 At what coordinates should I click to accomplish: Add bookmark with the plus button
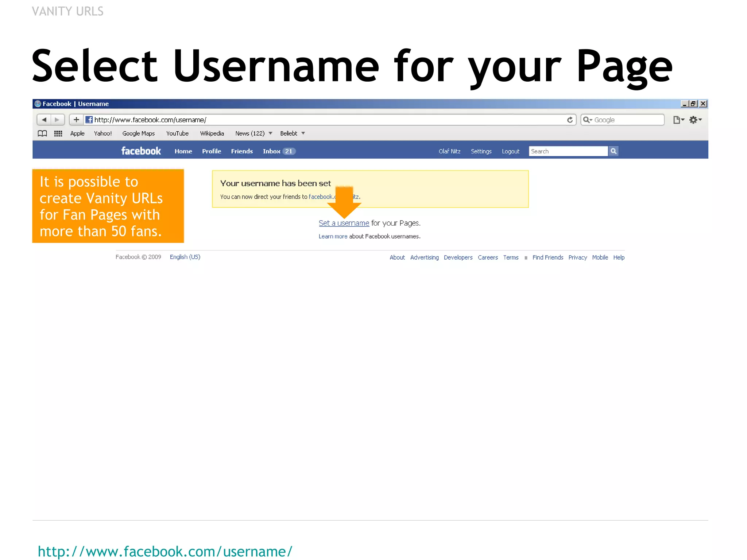(x=76, y=120)
